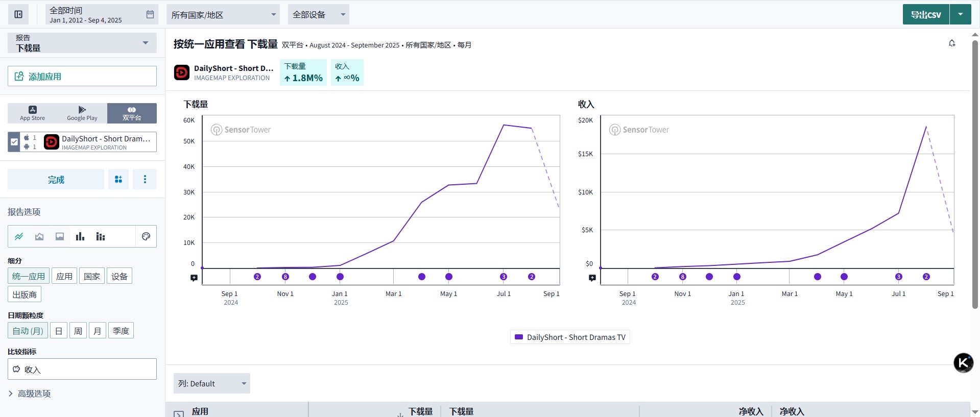Select 统一应用 breakdown option
The height and width of the screenshot is (417, 980).
(x=29, y=276)
